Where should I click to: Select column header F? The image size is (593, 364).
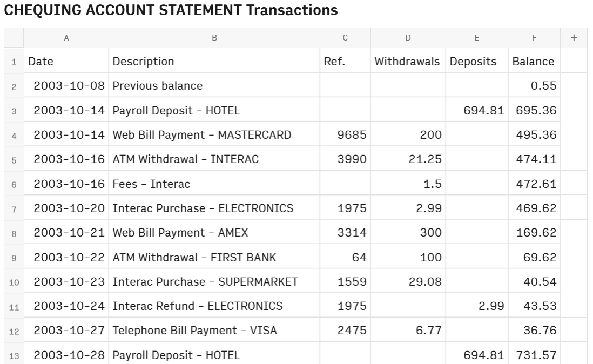(534, 38)
